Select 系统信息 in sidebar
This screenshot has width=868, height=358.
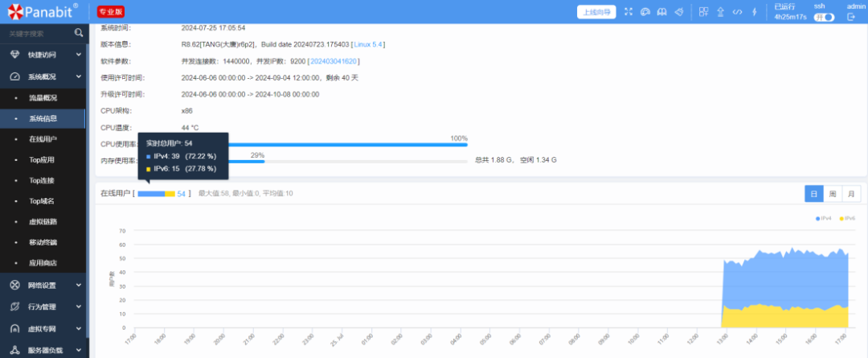pos(43,118)
